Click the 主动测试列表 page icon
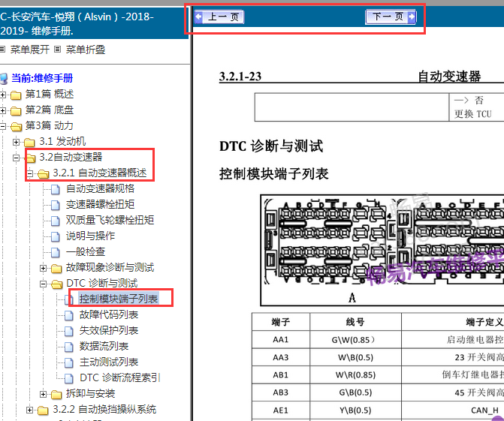The image size is (504, 421). (69, 362)
